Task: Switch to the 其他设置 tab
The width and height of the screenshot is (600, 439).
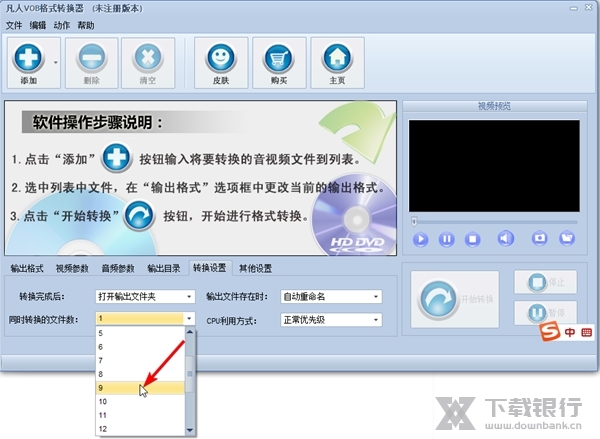Action: pyautogui.click(x=255, y=268)
